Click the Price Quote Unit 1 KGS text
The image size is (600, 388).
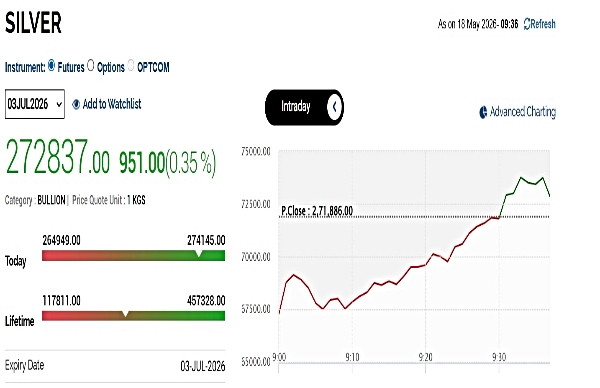click(x=109, y=200)
